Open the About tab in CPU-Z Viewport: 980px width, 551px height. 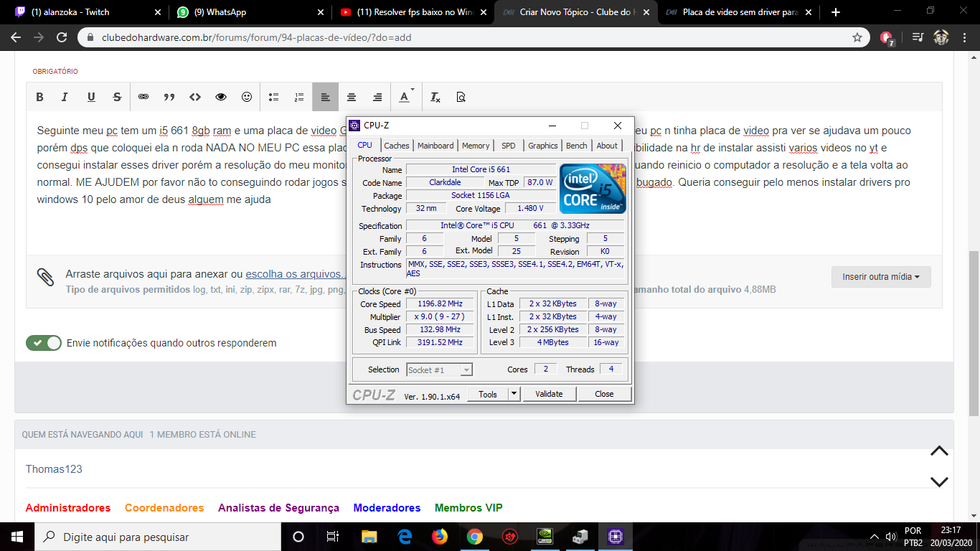click(x=607, y=146)
